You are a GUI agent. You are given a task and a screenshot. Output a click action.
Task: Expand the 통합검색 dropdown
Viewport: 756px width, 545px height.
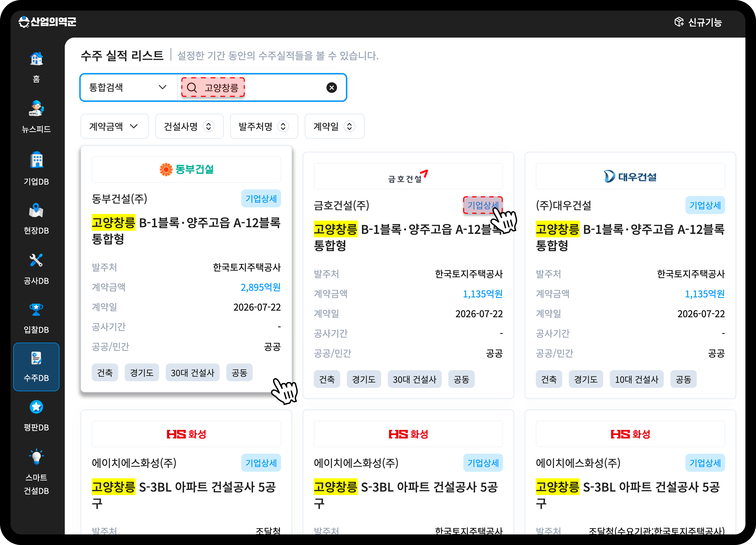pos(128,87)
